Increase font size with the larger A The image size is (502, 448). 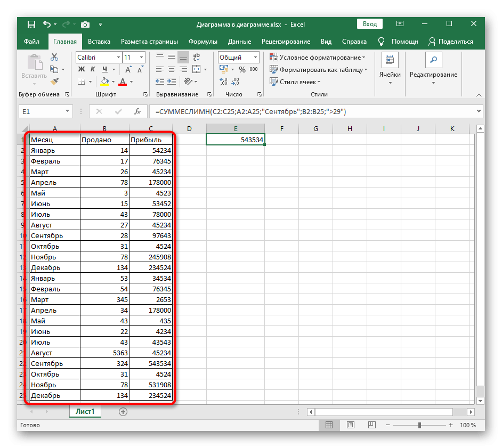128,69
